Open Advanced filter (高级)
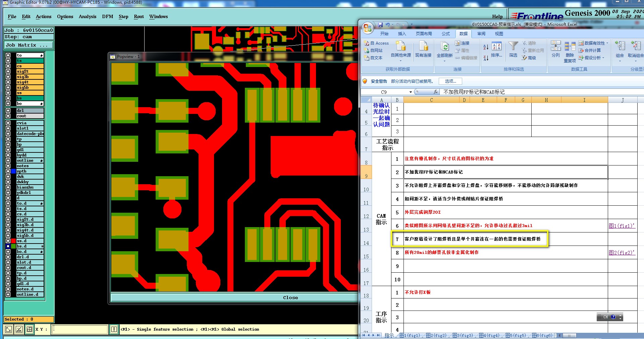Viewport: 644px width, 339px height. click(x=529, y=58)
